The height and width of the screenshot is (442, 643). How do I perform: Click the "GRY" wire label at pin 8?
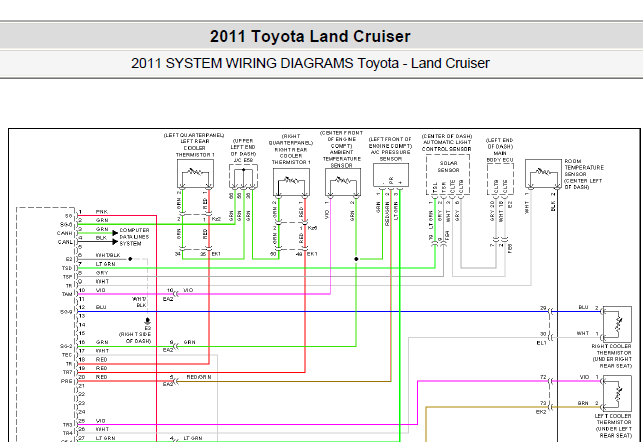(x=102, y=273)
